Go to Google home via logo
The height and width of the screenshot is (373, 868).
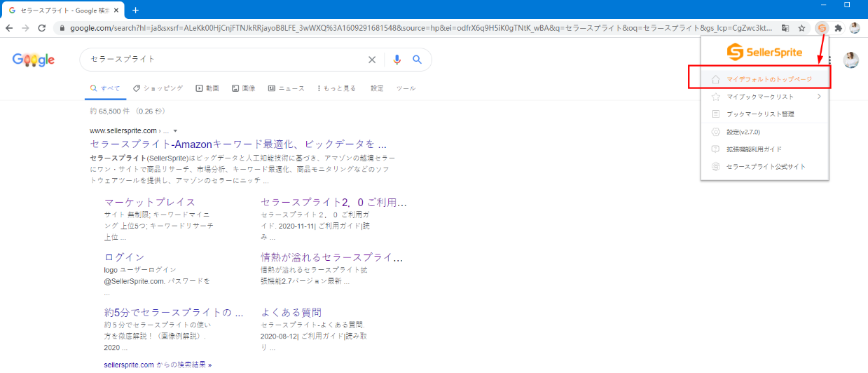click(34, 60)
